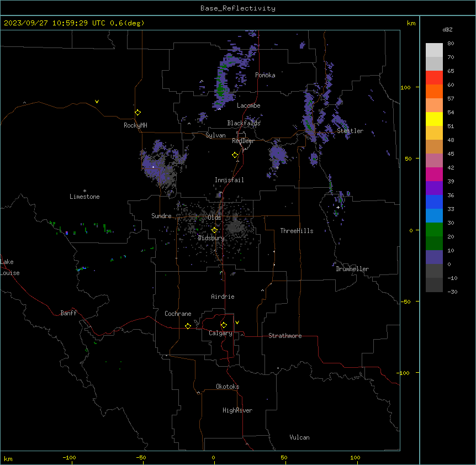Click the Calgary label

point(221,333)
